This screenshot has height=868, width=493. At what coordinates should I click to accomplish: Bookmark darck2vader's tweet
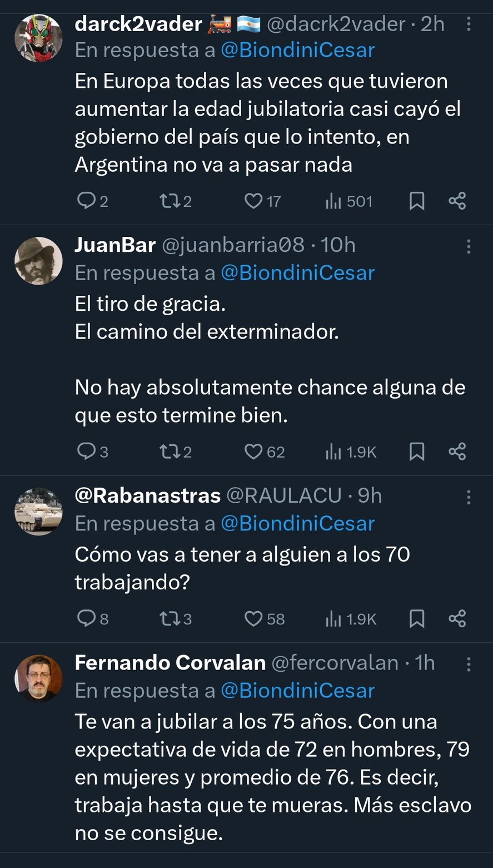coord(417,201)
